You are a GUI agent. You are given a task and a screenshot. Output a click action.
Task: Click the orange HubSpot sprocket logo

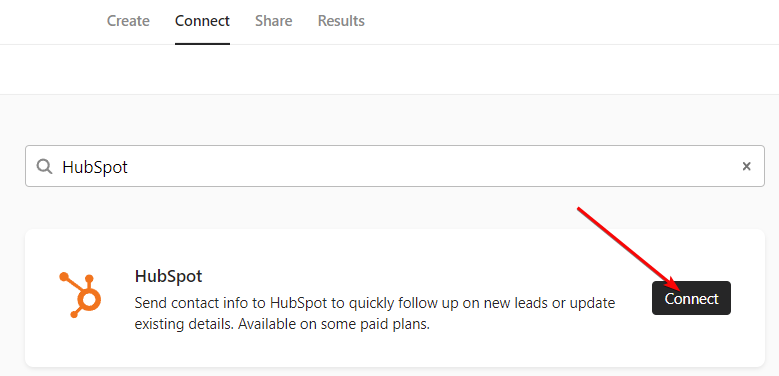[80, 295]
